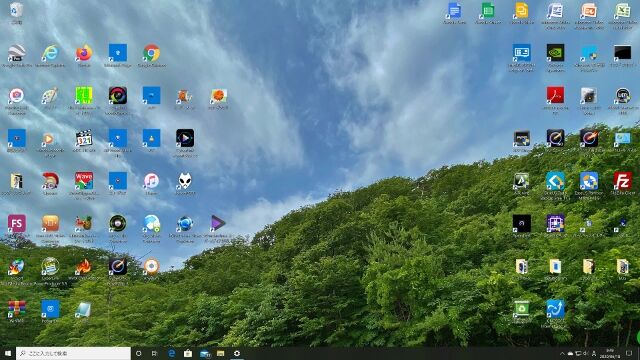Select the black icon with colorful ring
The height and width of the screenshot is (360, 640).
(118, 96)
